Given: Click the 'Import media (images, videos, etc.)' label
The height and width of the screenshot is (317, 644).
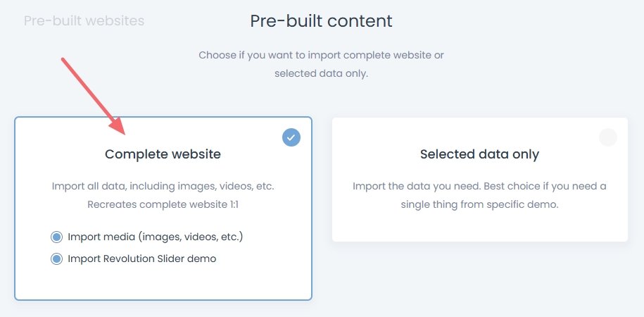Looking at the screenshot, I should [156, 237].
